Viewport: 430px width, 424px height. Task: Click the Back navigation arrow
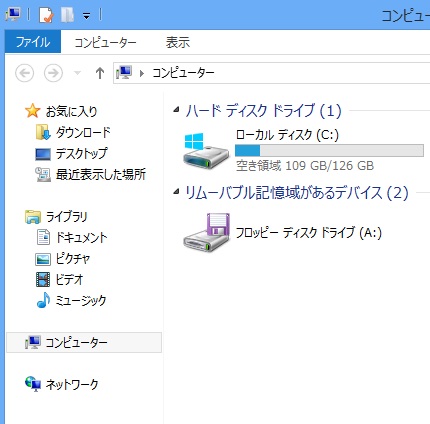click(x=25, y=73)
